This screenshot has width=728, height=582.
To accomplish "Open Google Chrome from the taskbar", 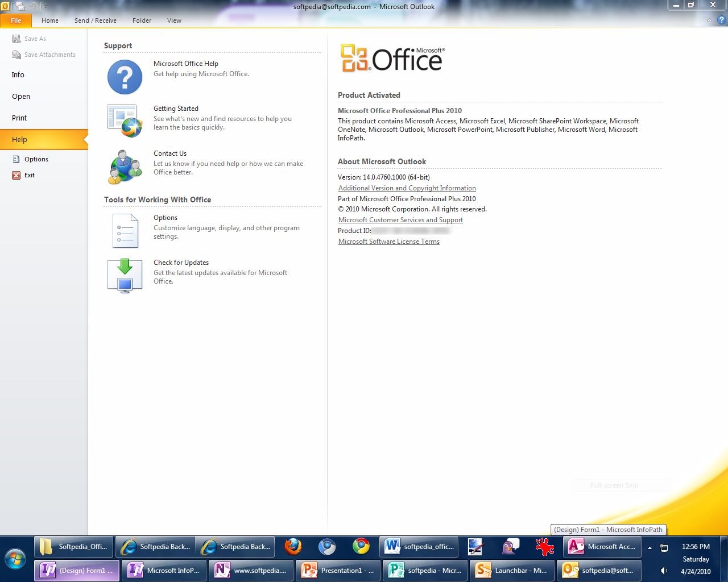I will (361, 547).
